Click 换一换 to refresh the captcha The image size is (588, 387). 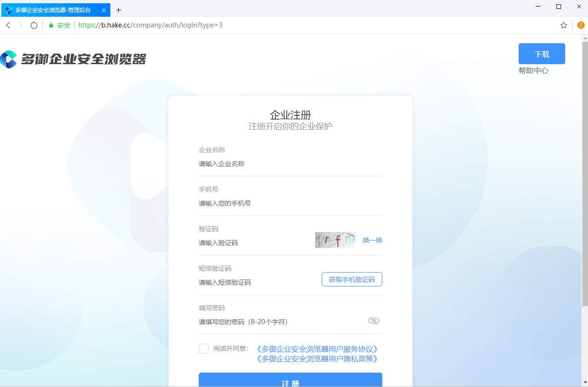(372, 240)
